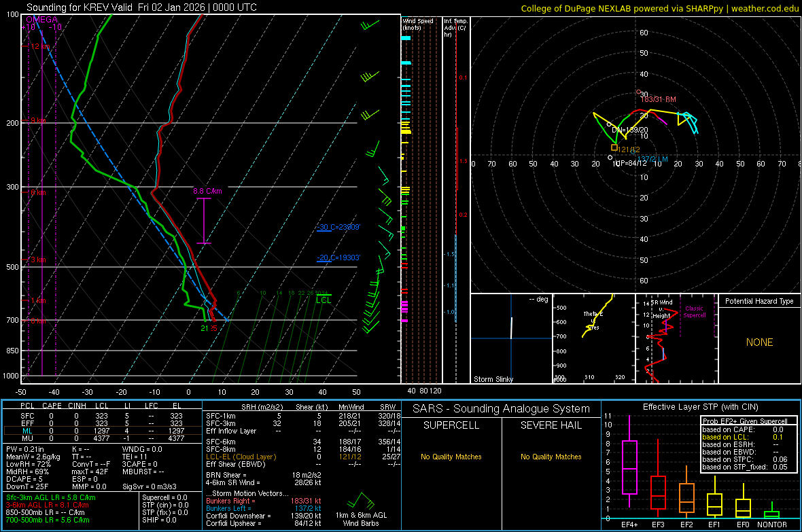The image size is (802, 532).
Task: Click the MidRH = 69% value
Action: [x=28, y=472]
